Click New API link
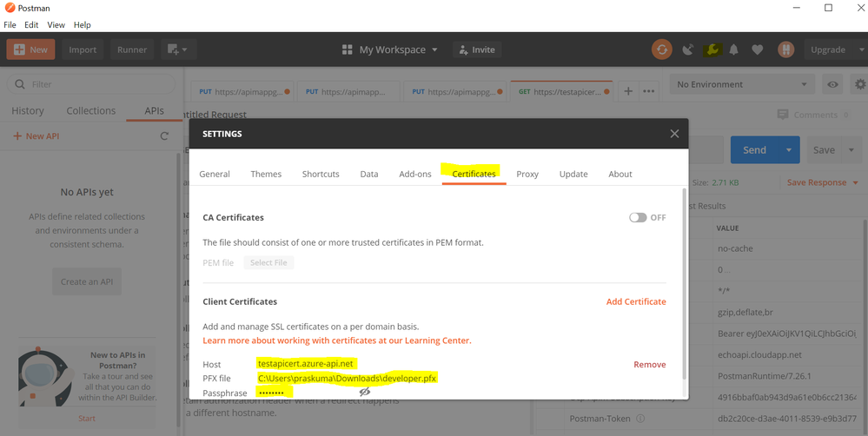 [36, 136]
